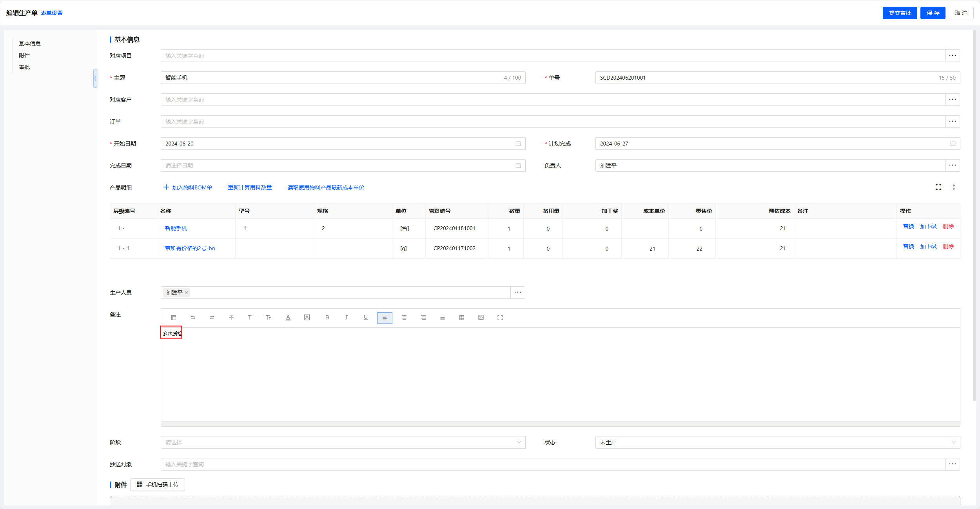Viewport: 980px width, 509px height.
Task: Click 加下级 in 带所有价格的2号-bn row
Action: coord(928,246)
